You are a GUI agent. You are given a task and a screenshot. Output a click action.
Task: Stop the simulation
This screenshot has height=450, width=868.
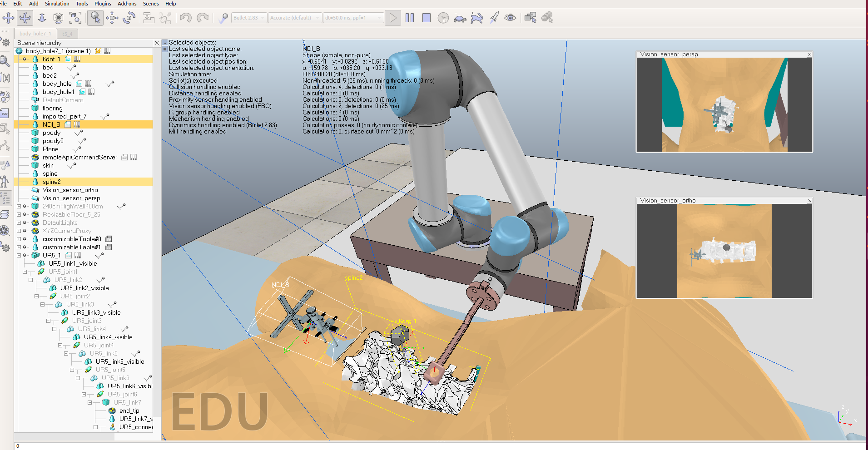click(426, 18)
